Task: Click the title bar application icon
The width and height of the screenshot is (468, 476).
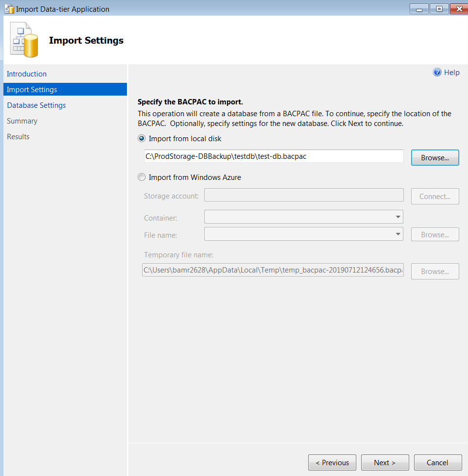Action: click(9, 9)
